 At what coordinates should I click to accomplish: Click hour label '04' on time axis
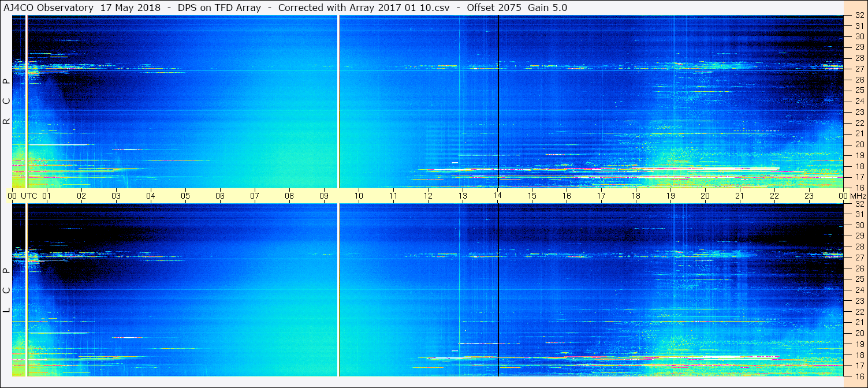click(x=151, y=196)
